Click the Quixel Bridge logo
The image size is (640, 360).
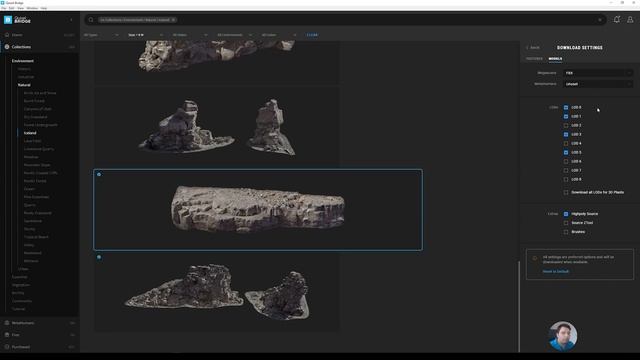17,20
